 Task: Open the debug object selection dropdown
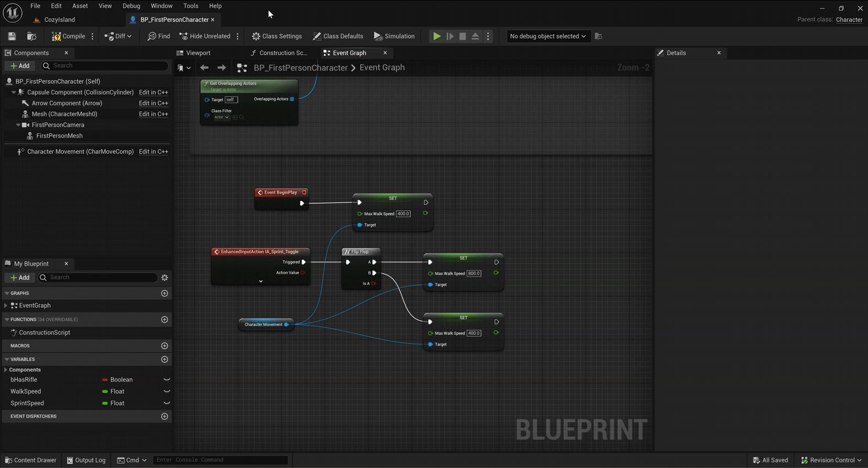pyautogui.click(x=548, y=36)
